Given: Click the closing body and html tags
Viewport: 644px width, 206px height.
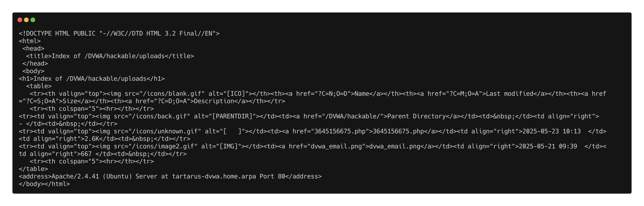Looking at the screenshot, I should pos(44,184).
